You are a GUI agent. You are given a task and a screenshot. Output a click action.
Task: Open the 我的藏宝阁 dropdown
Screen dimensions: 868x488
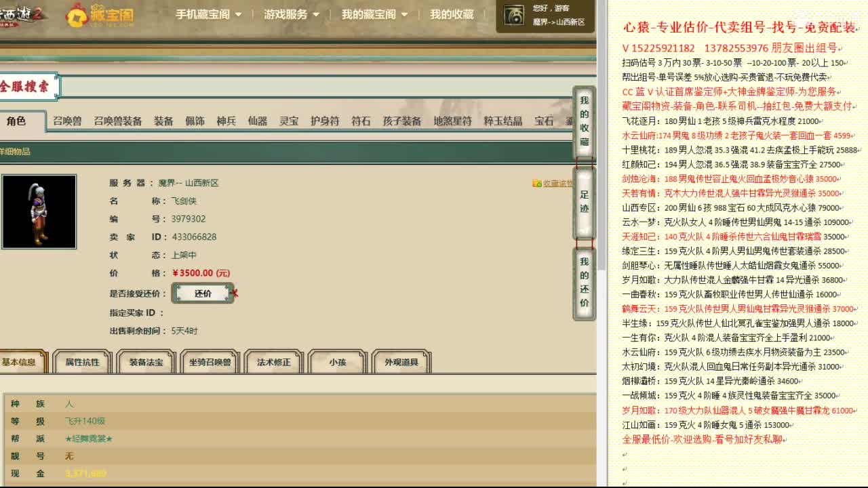pyautogui.click(x=370, y=14)
